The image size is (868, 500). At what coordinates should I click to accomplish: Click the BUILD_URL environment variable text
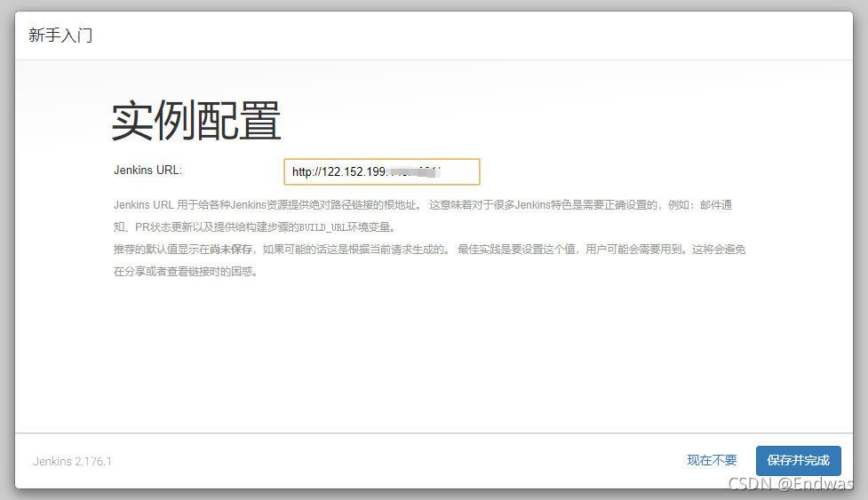[x=323, y=227]
